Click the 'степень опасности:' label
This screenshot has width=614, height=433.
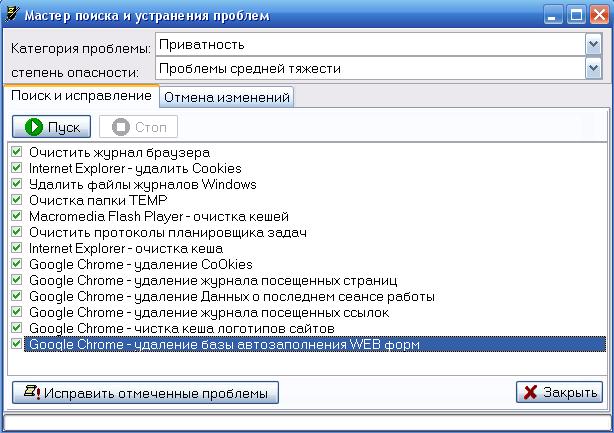click(75, 72)
